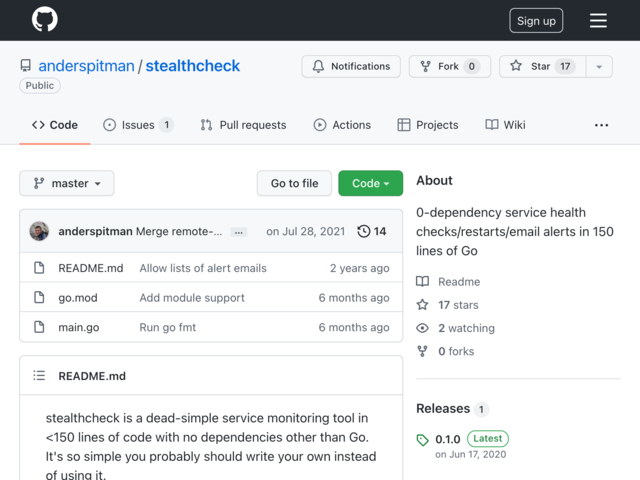Fork the repository
This screenshot has height=480, width=640.
(450, 66)
